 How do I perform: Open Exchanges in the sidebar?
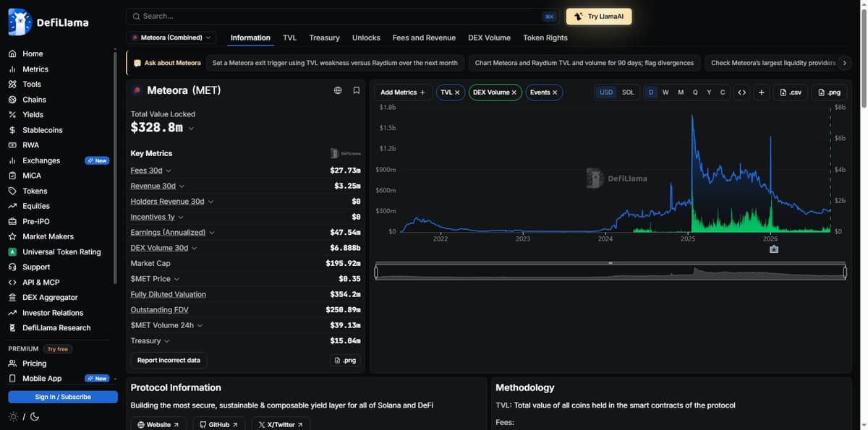pos(41,160)
